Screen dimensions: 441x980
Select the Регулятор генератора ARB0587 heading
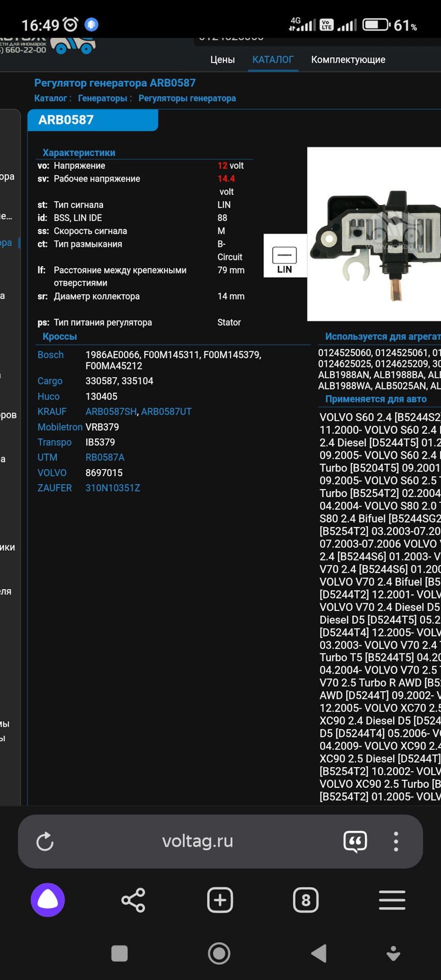tap(115, 83)
